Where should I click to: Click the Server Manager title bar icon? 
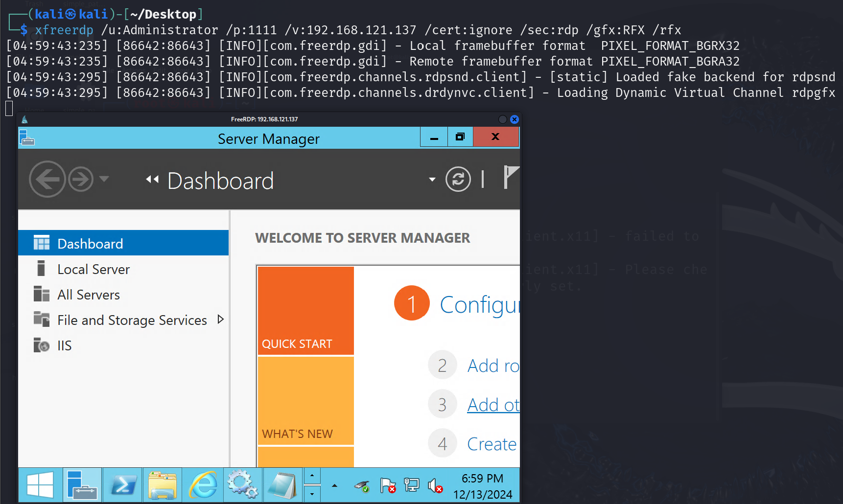click(27, 138)
